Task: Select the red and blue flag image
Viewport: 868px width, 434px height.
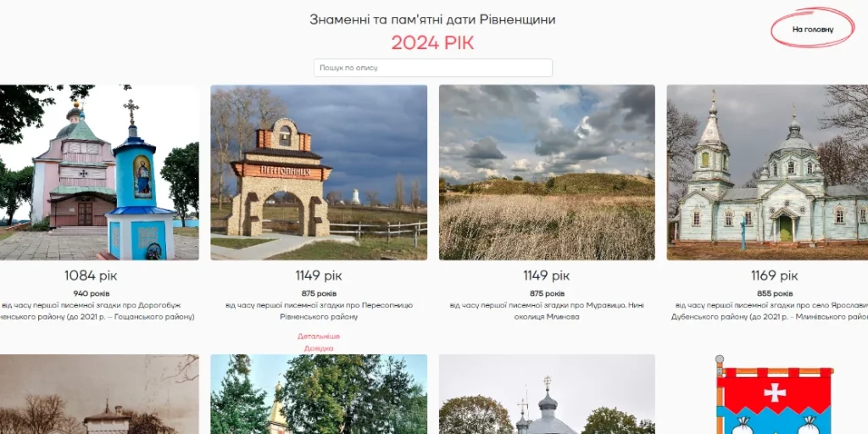Action: 774,394
